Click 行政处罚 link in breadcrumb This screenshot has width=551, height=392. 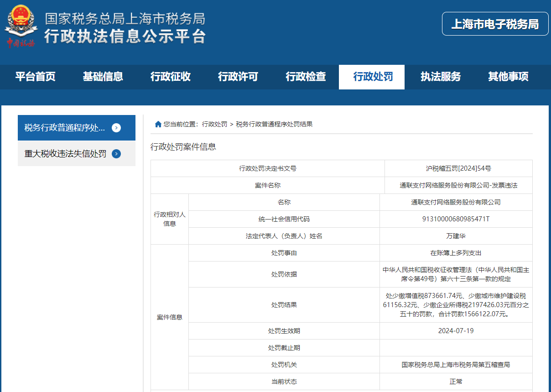pos(214,124)
